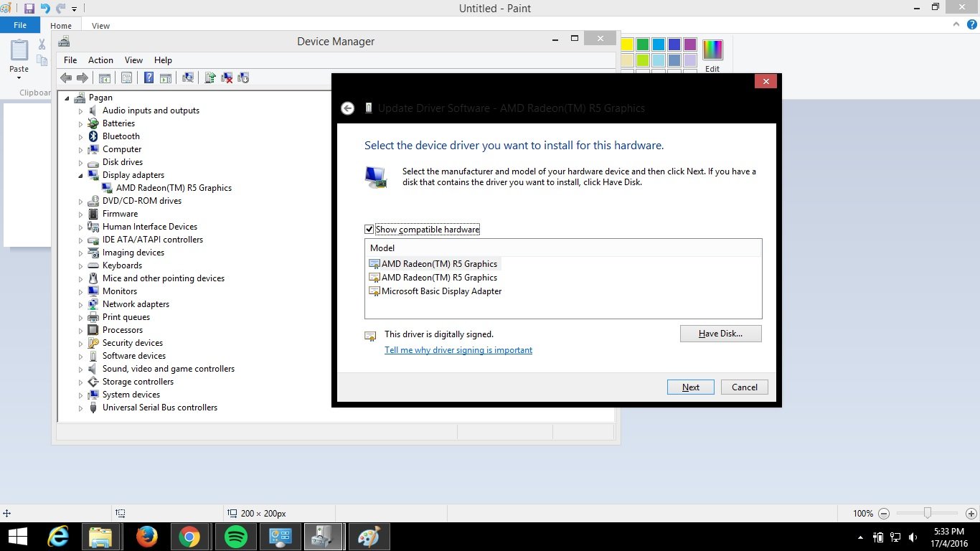The width and height of the screenshot is (980, 551).
Task: Select Mice and other pointing devices
Action: click(164, 278)
